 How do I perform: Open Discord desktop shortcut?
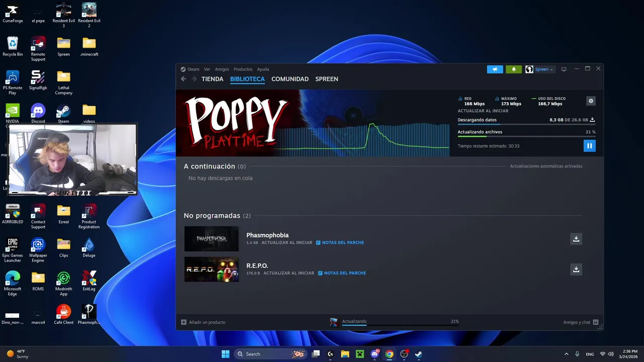click(38, 114)
